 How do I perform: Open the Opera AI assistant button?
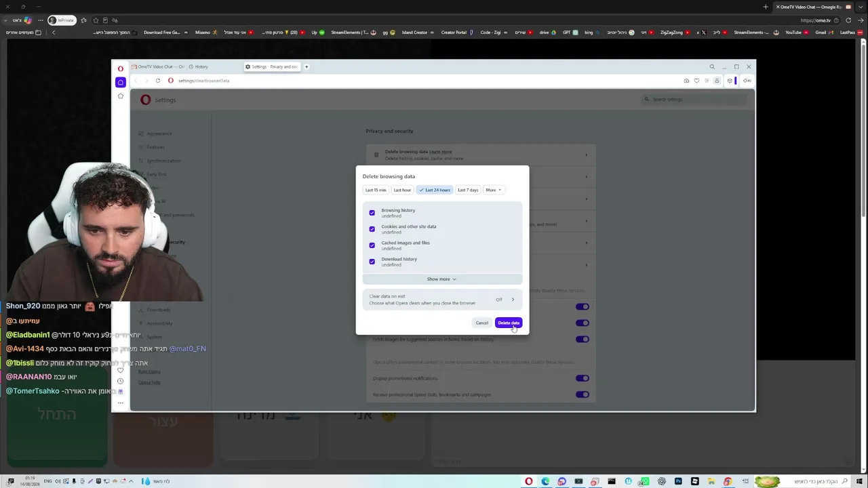[x=747, y=81]
